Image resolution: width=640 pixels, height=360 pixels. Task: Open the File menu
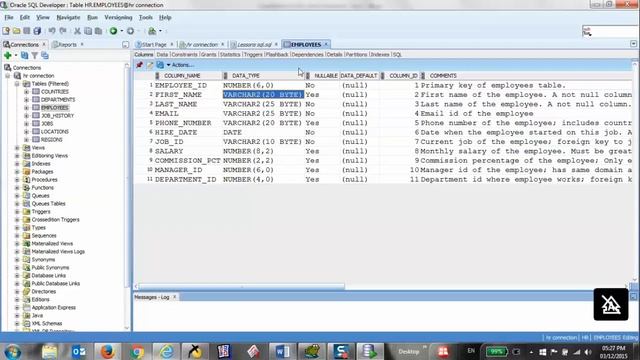click(9, 18)
